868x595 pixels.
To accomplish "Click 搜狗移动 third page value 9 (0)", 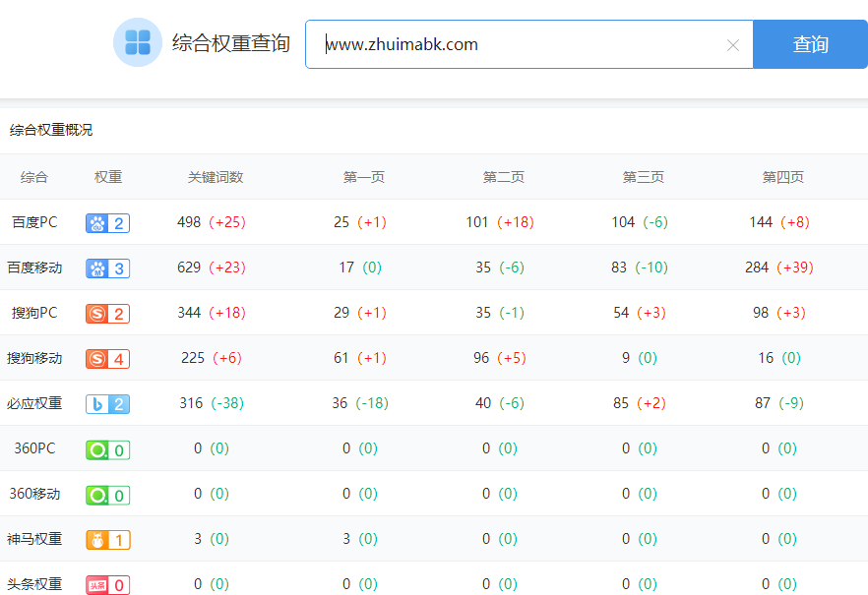I will tap(640, 358).
